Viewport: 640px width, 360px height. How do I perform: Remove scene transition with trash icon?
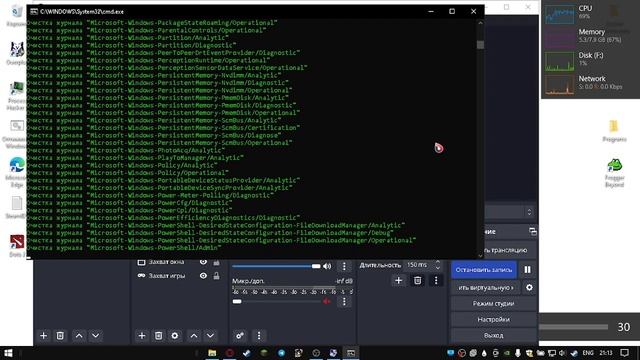[x=417, y=280]
